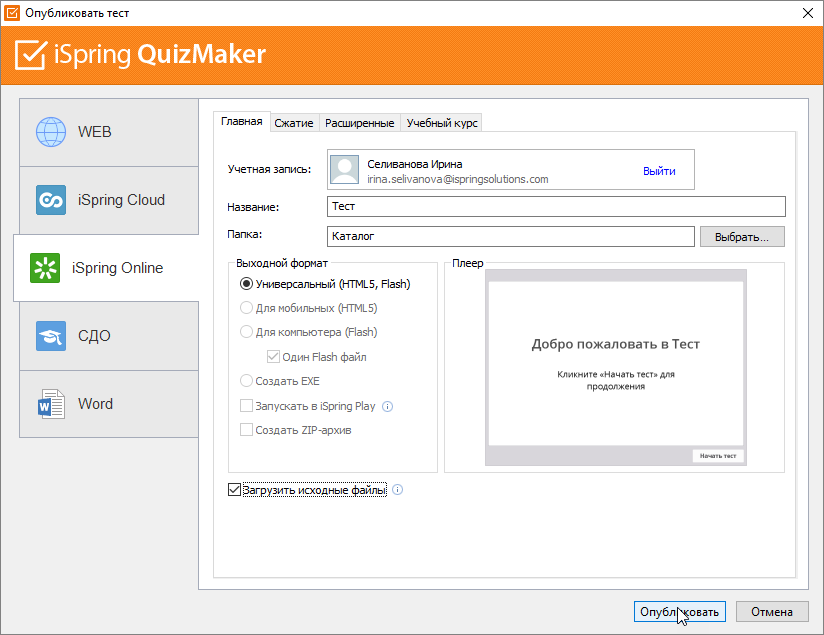Click the user avatar icon
This screenshot has width=824, height=635.
click(x=345, y=169)
